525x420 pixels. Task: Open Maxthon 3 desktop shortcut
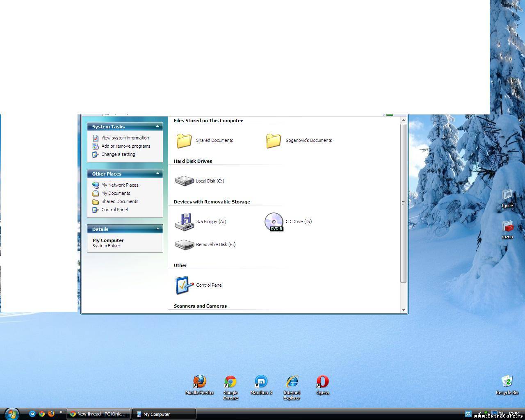tap(261, 382)
